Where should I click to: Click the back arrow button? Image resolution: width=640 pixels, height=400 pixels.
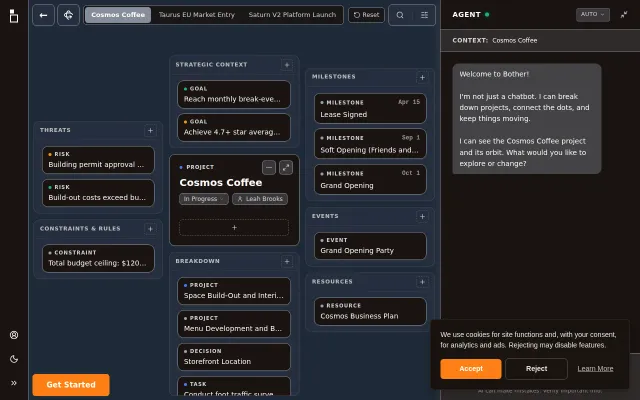[x=43, y=15]
